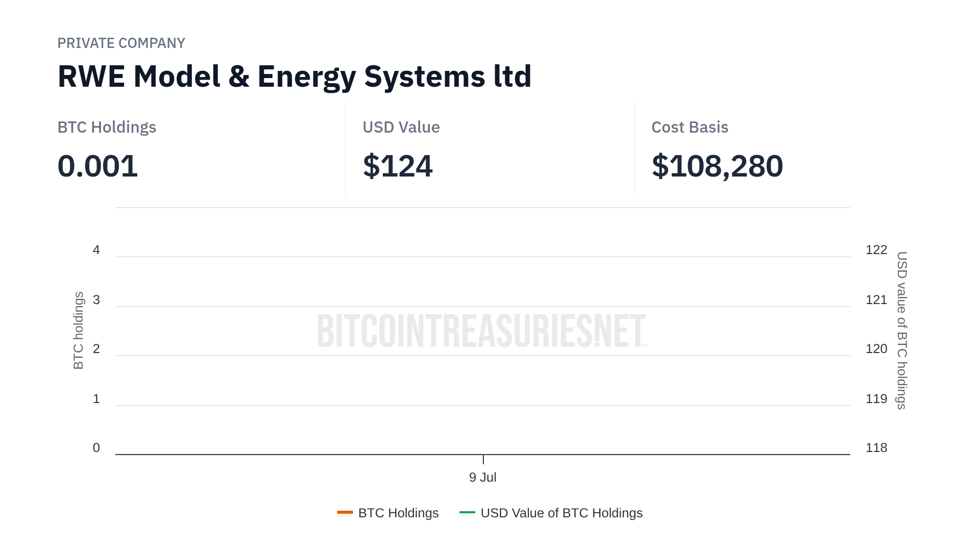Image resolution: width=980 pixels, height=551 pixels.
Task: Select the RWE Model & Energy Systems ltd title
Action: tap(295, 77)
